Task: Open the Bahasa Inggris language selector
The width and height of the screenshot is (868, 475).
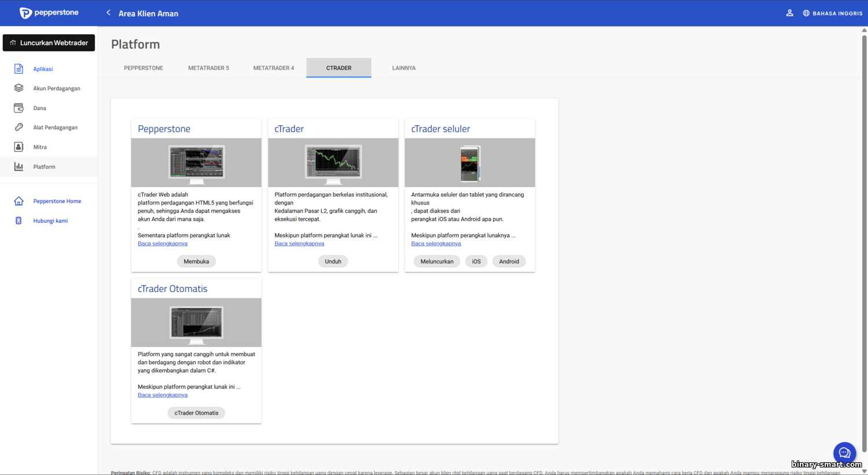Action: [833, 13]
